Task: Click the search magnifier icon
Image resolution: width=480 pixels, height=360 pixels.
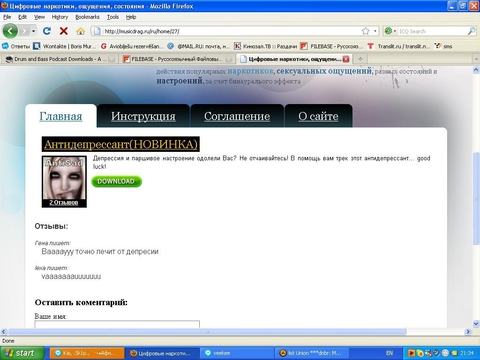Action: tap(471, 31)
